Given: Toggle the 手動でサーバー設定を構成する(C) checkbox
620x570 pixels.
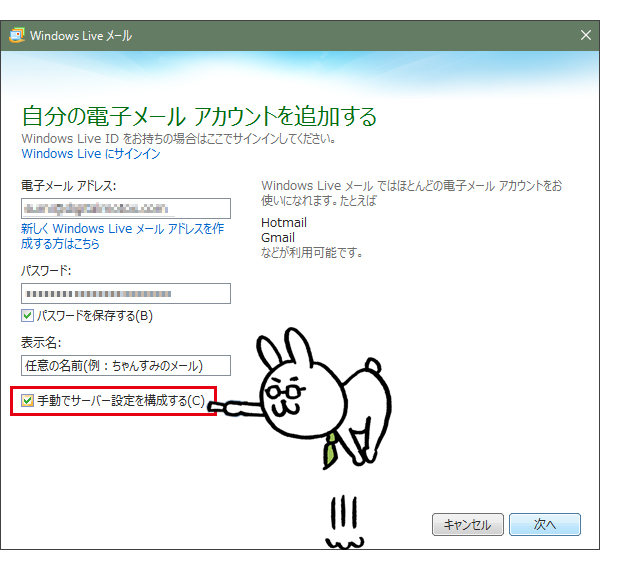Looking at the screenshot, I should coord(27,401).
